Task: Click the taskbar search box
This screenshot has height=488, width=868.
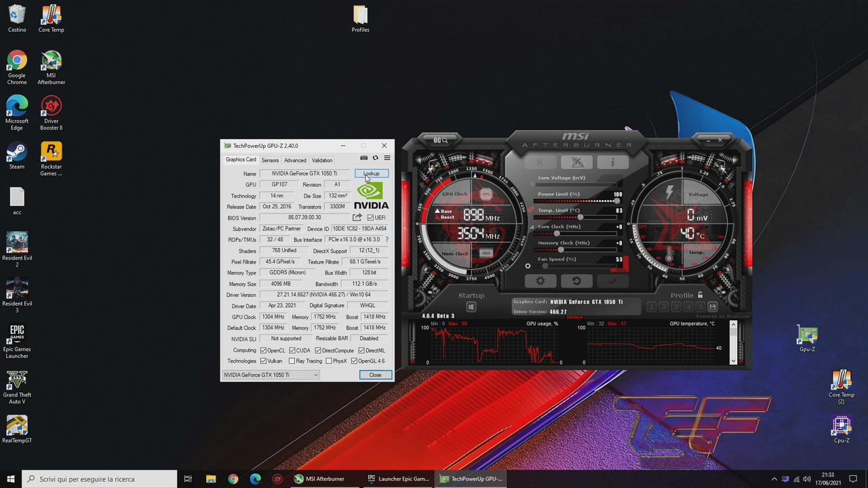Action: [100, 479]
